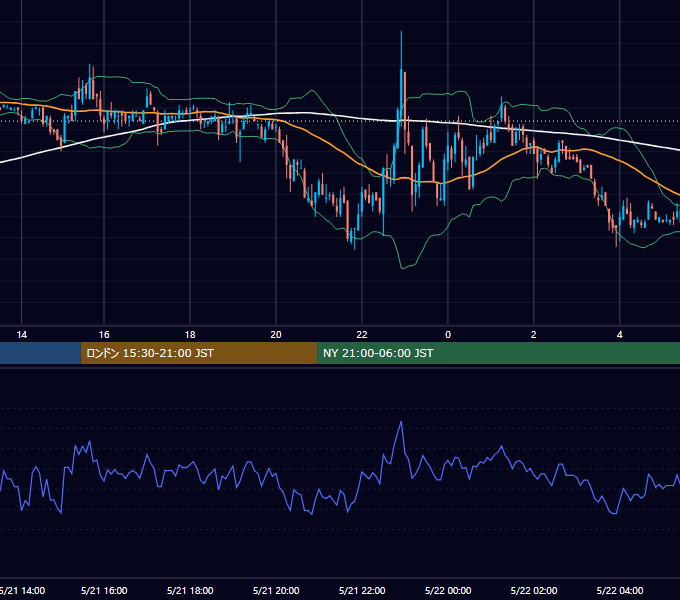Click the NY 21:00-06:00 JST session bar

pos(498,353)
